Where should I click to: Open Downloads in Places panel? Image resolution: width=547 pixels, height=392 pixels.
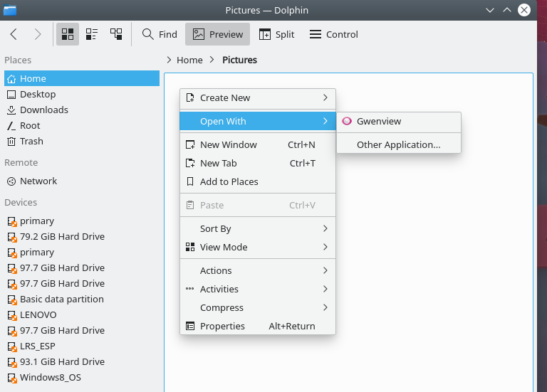coord(82,110)
